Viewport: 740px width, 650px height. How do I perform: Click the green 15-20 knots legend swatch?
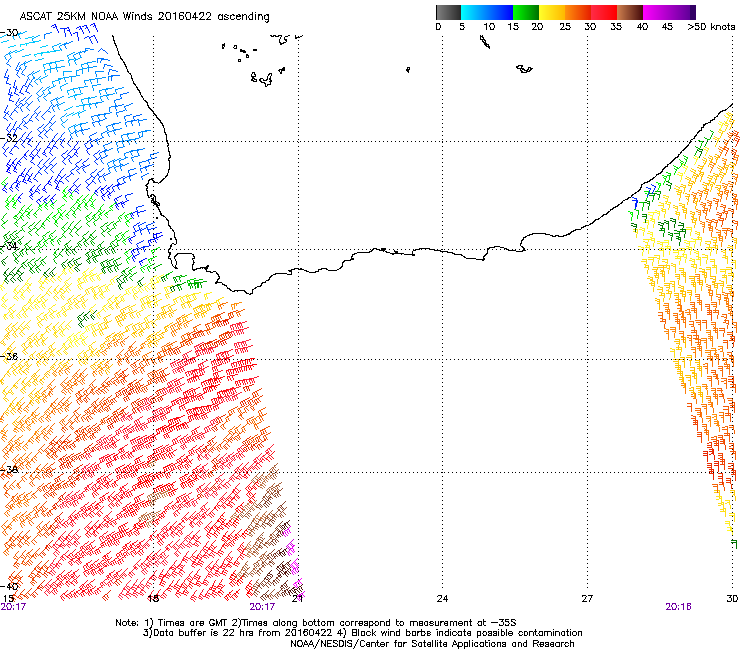[526, 12]
